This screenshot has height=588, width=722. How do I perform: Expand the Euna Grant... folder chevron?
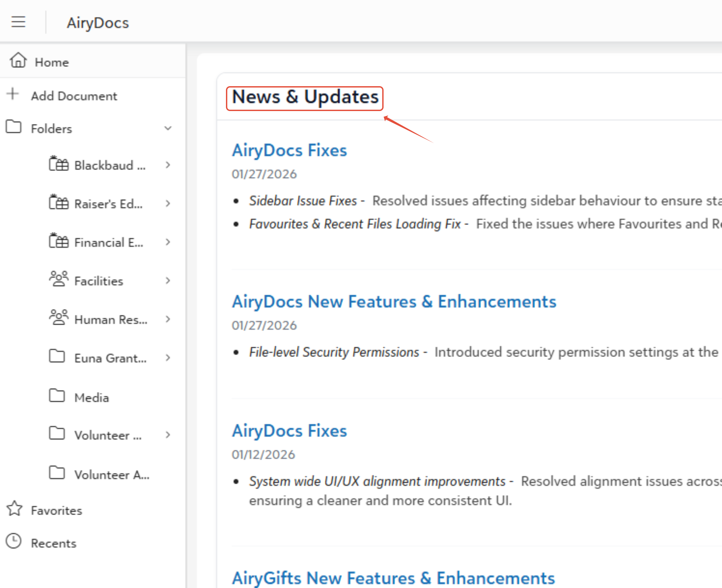168,358
